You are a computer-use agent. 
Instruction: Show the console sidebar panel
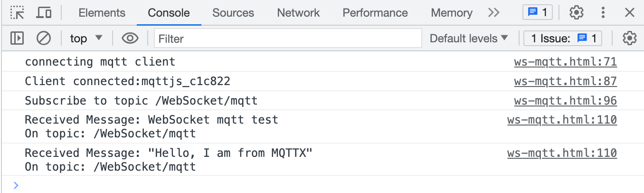coord(17,38)
